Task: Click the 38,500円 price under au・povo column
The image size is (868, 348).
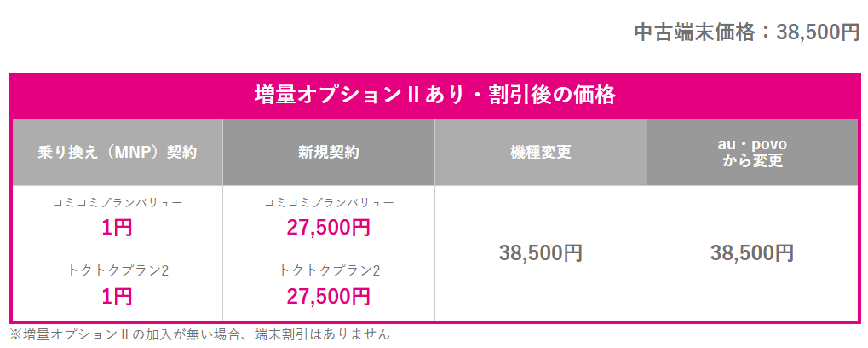Action: coord(752,253)
